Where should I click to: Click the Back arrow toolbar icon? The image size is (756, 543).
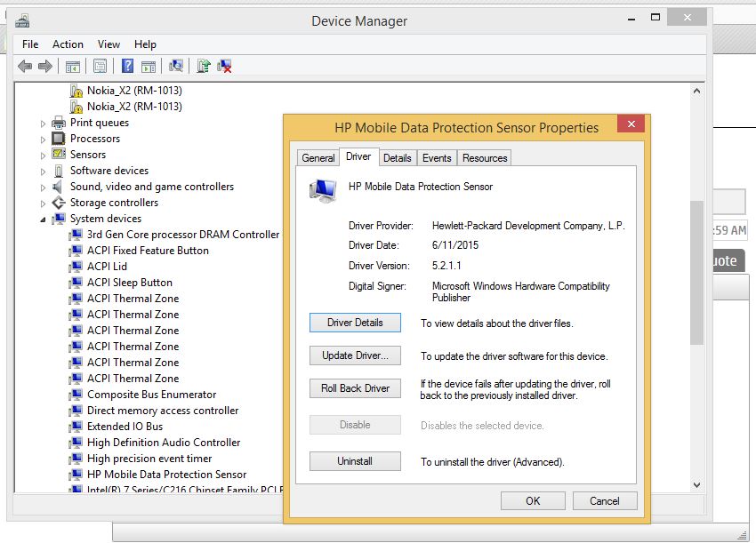point(25,66)
